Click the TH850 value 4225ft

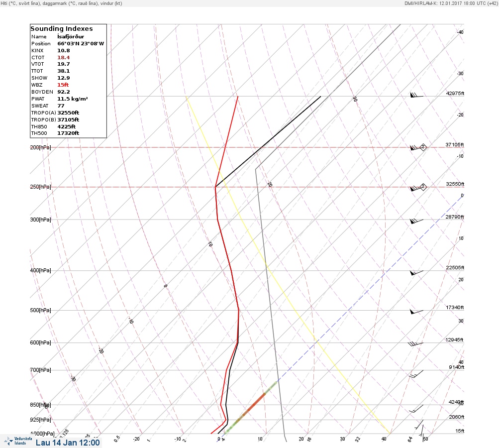click(x=67, y=127)
